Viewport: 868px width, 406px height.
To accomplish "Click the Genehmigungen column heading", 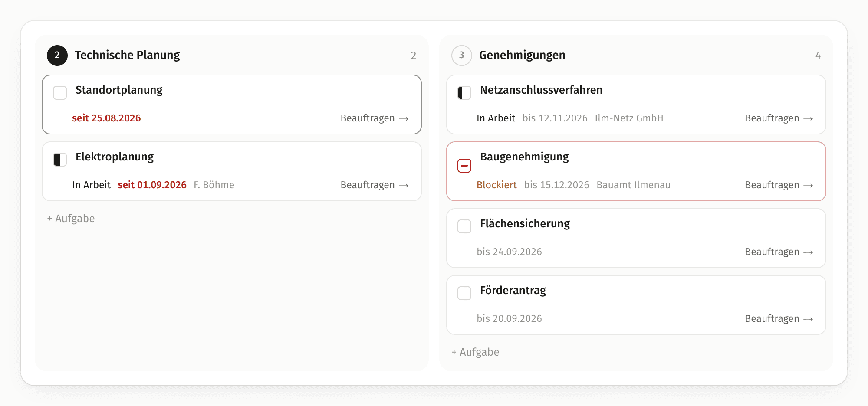I will pos(522,56).
